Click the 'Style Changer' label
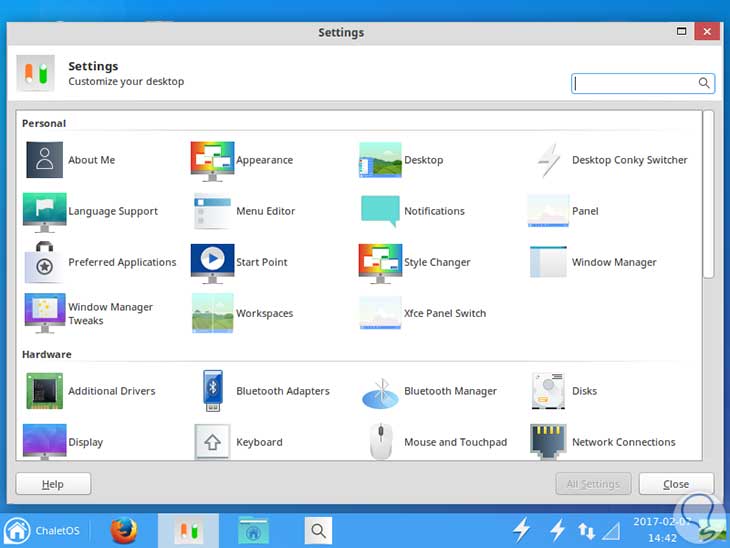Screen dimensions: 730x548 pyautogui.click(x=437, y=263)
